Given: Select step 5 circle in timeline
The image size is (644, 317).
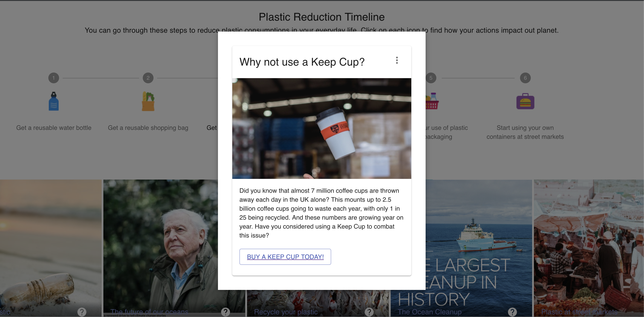Looking at the screenshot, I should coord(431,78).
